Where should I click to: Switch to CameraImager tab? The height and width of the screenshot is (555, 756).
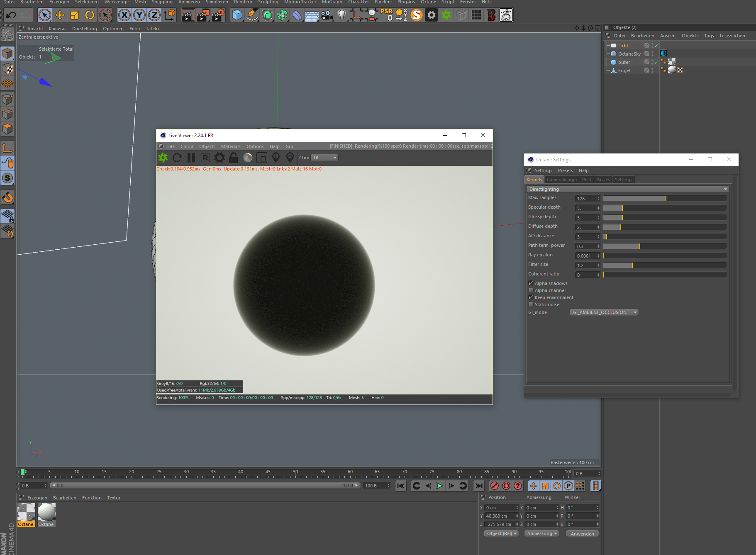pos(562,180)
